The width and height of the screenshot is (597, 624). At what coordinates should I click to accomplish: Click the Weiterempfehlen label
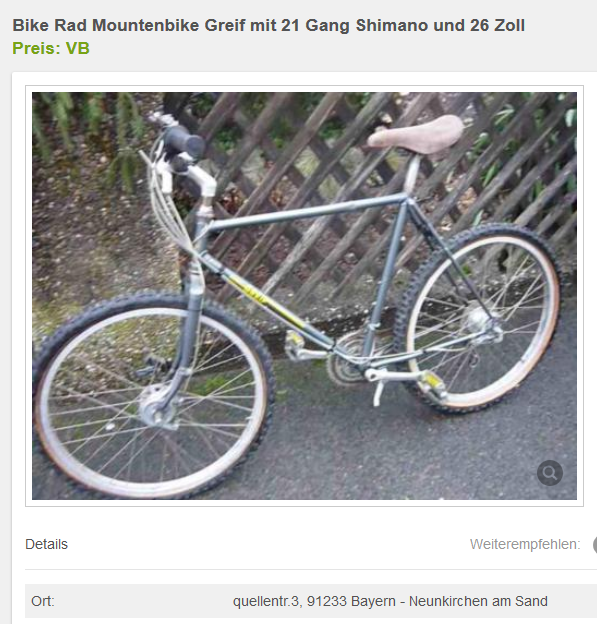coord(525,544)
